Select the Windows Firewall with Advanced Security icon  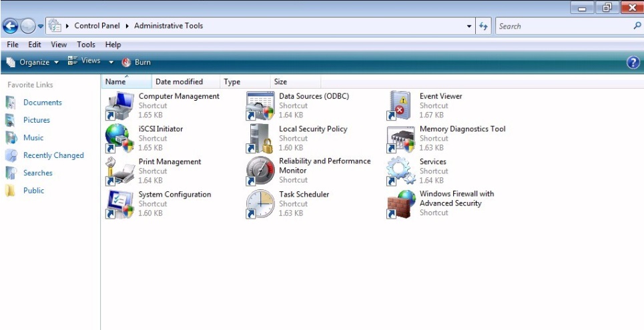pos(400,204)
